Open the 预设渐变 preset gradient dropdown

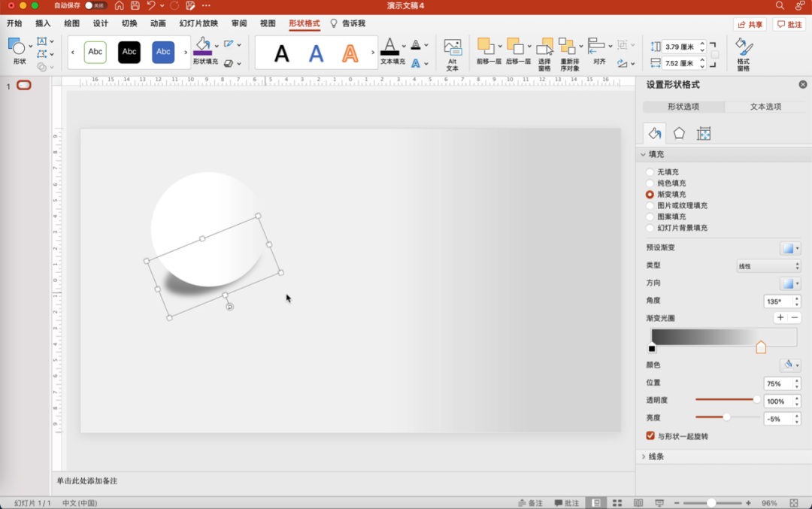[x=789, y=248]
